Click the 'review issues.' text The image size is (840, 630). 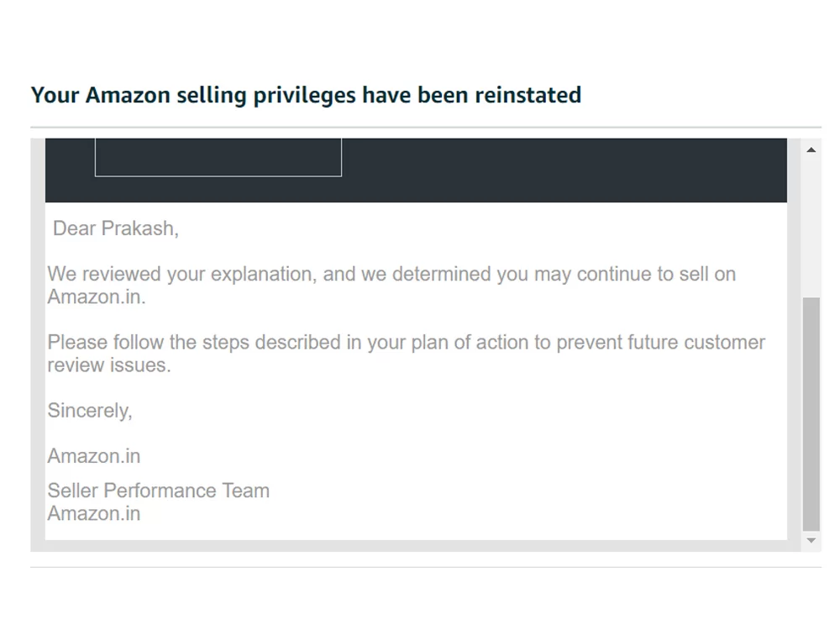(x=109, y=365)
